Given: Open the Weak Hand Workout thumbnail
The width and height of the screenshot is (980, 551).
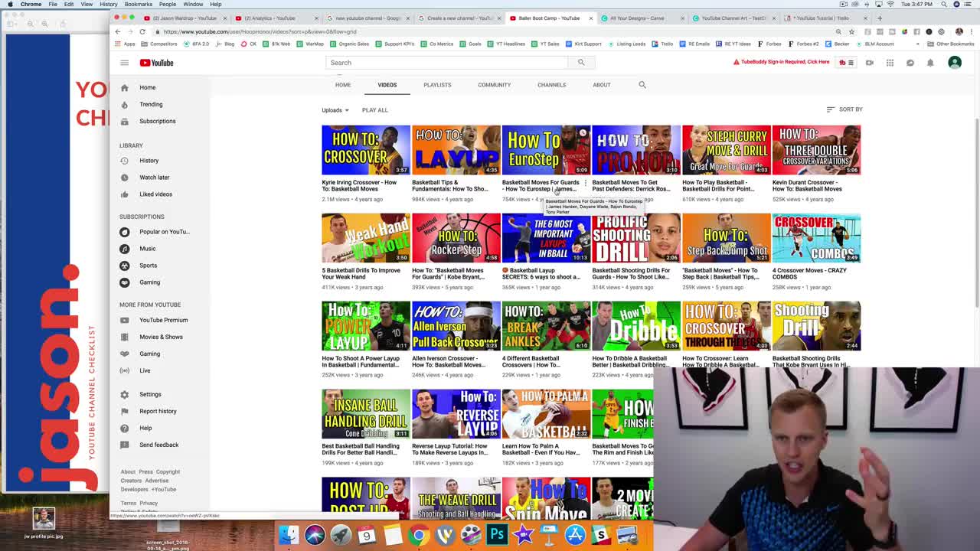Looking at the screenshot, I should (366, 238).
